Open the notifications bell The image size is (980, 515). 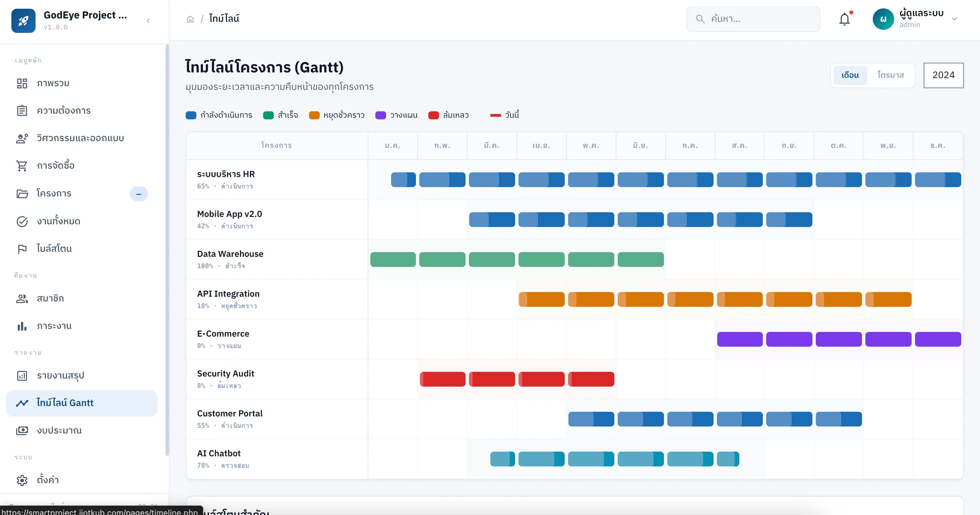(x=844, y=19)
